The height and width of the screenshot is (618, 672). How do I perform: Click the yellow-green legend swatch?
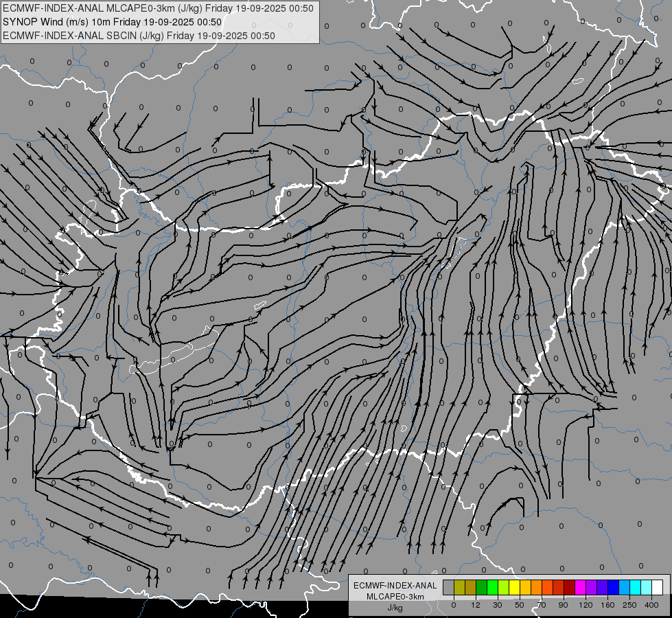click(504, 587)
